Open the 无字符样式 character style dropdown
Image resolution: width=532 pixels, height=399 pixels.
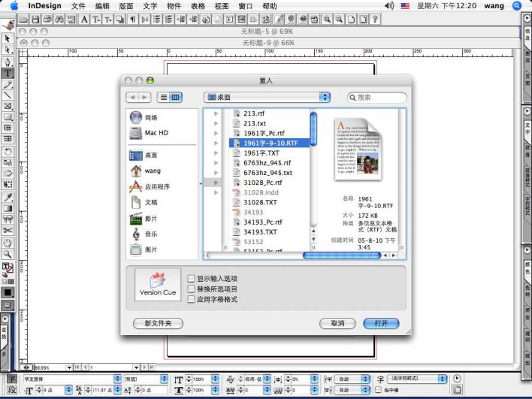(447, 379)
